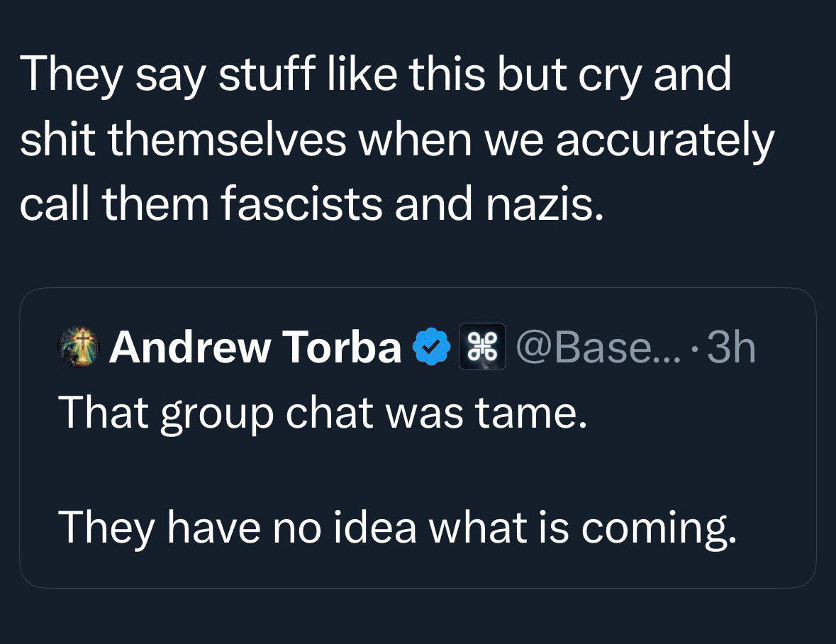The width and height of the screenshot is (836, 644).
Task: Click "They have no idea what is coming."
Action: pyautogui.click(x=397, y=528)
